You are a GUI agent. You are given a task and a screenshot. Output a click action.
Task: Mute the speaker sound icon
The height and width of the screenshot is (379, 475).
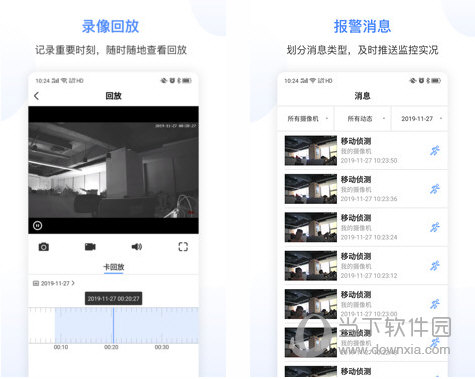point(137,247)
